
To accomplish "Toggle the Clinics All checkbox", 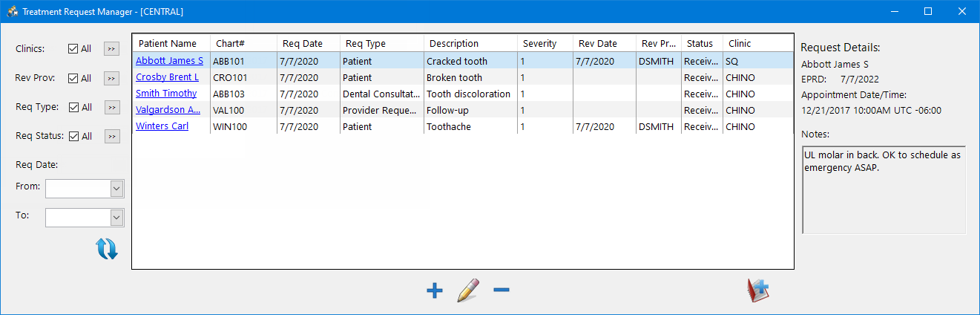I will (x=73, y=49).
